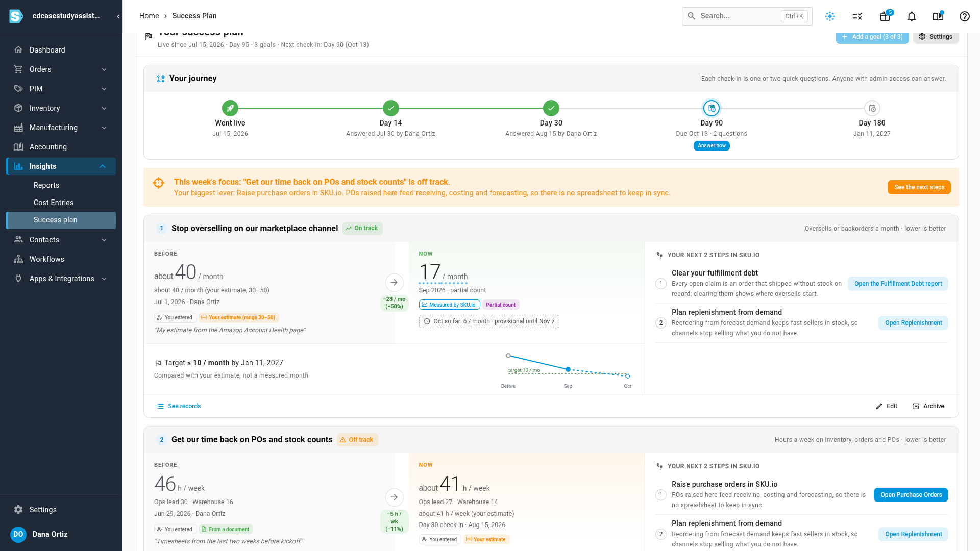Collapse the Insights menu
This screenshot has height=551, width=980.
pos(61,166)
